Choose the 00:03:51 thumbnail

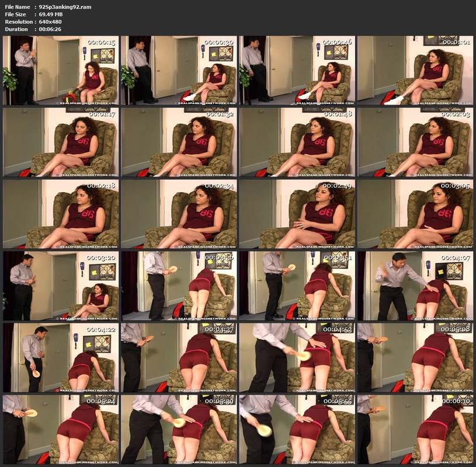297,286
